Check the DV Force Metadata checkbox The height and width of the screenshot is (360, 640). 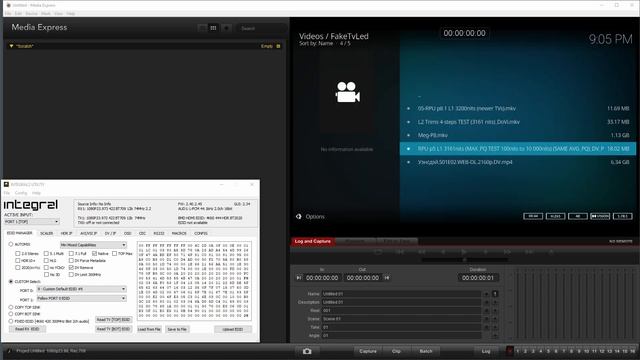[71, 260]
